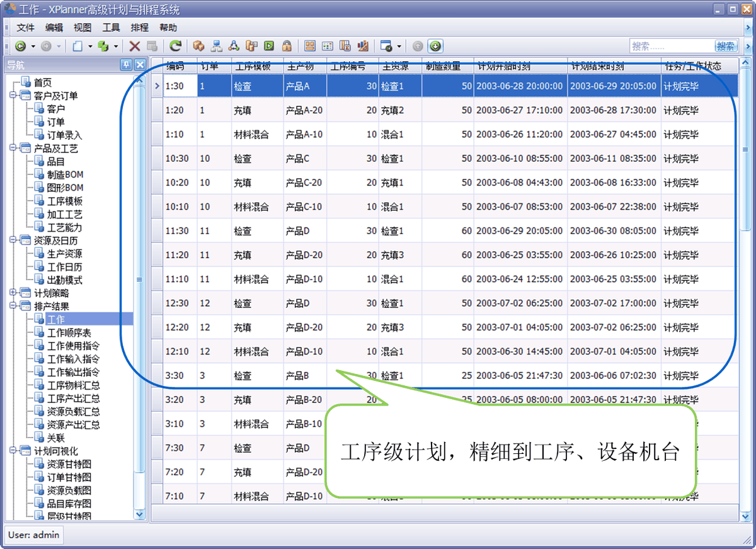Click the window-with-clock schedule icon
This screenshot has height=549, width=756.
pyautogui.click(x=386, y=46)
